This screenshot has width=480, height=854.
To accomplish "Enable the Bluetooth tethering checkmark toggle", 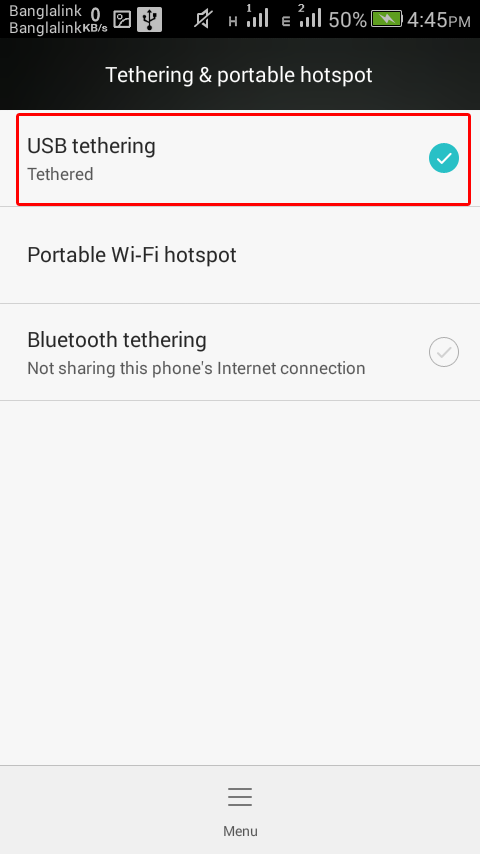I will (x=444, y=352).
